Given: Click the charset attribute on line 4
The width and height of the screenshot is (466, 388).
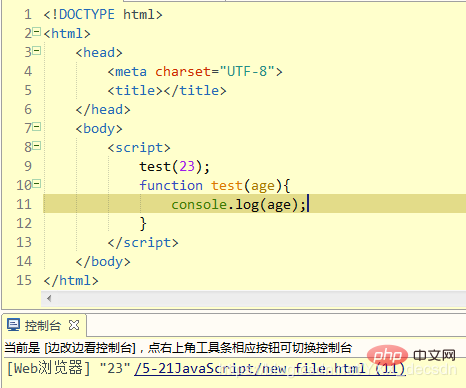Looking at the screenshot, I should tap(183, 71).
